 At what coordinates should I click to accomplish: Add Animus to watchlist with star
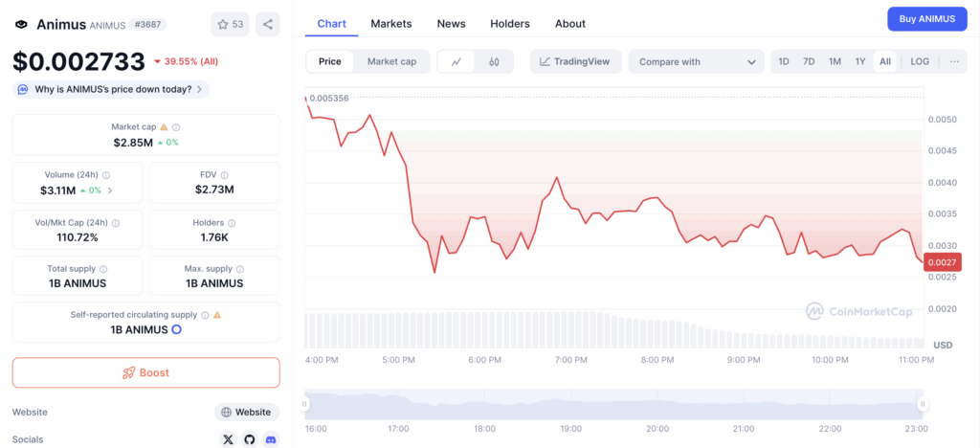[230, 24]
